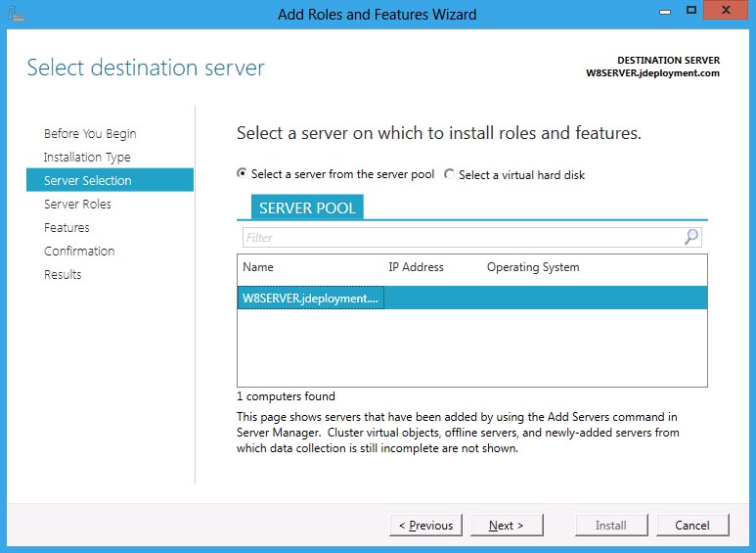Select the Server Selection step
This screenshot has width=756, height=553.
[88, 181]
